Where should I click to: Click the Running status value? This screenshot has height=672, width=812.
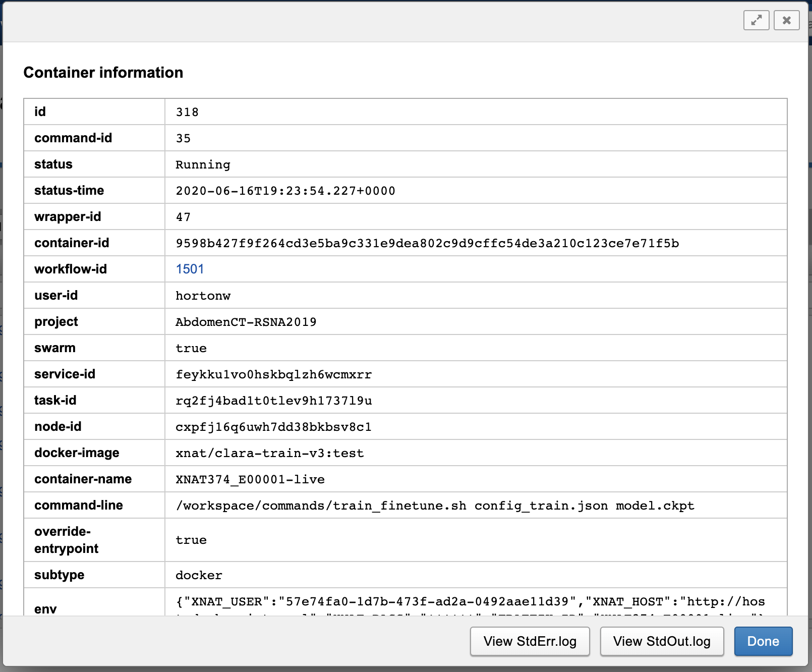[203, 164]
